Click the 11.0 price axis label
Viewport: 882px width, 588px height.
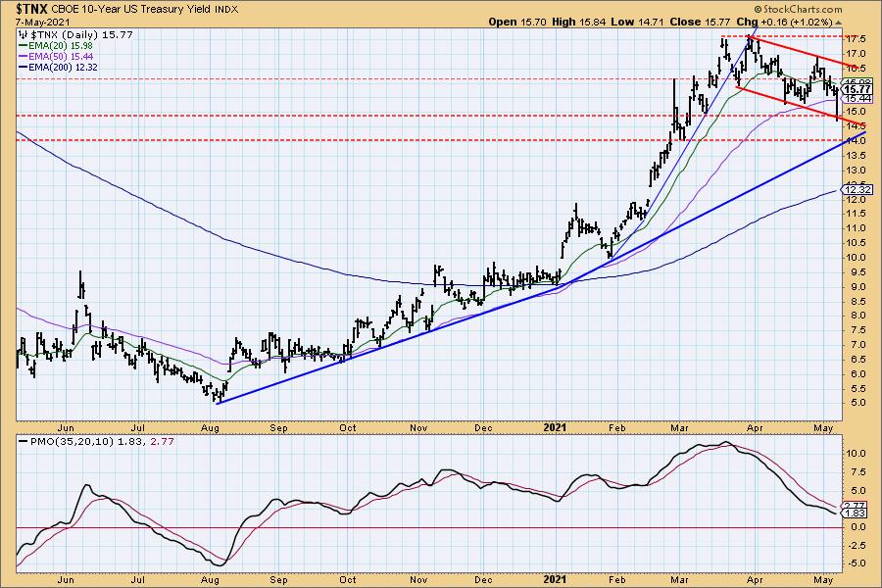point(856,228)
